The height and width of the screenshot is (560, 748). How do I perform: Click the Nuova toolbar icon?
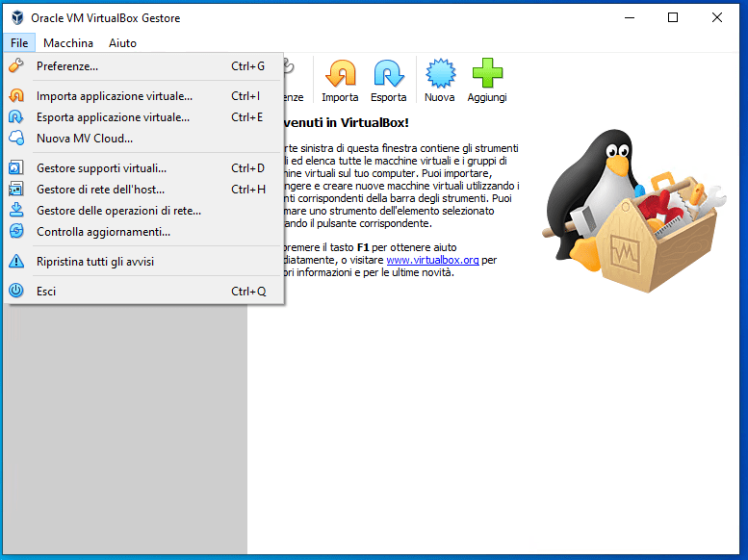[439, 75]
